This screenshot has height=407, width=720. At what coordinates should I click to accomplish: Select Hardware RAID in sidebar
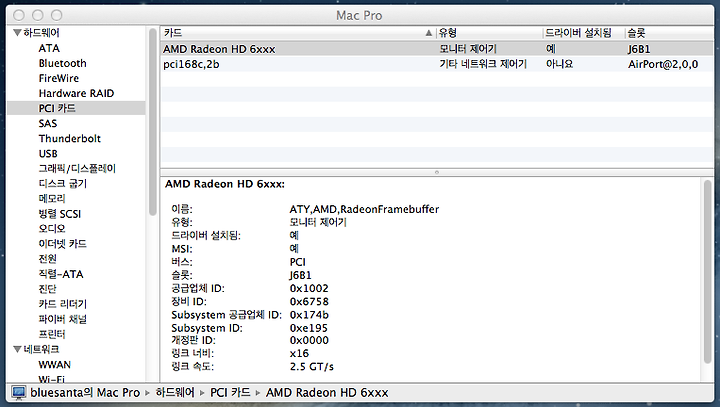(x=76, y=93)
